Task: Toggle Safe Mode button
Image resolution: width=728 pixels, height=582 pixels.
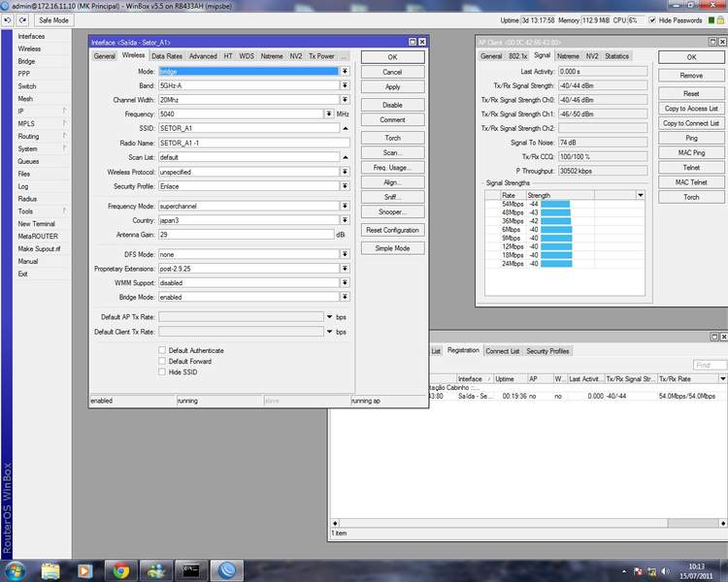Action: [53, 20]
